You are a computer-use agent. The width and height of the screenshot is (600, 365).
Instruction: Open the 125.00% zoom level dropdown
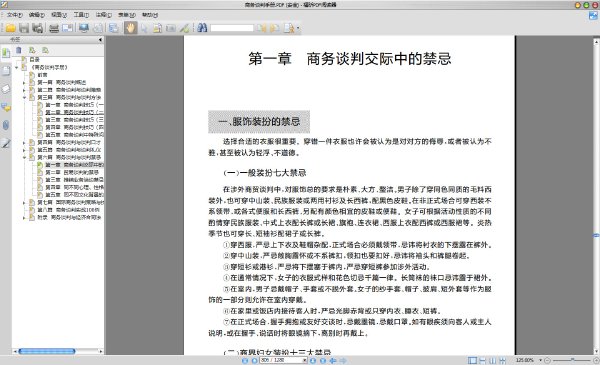pos(540,360)
